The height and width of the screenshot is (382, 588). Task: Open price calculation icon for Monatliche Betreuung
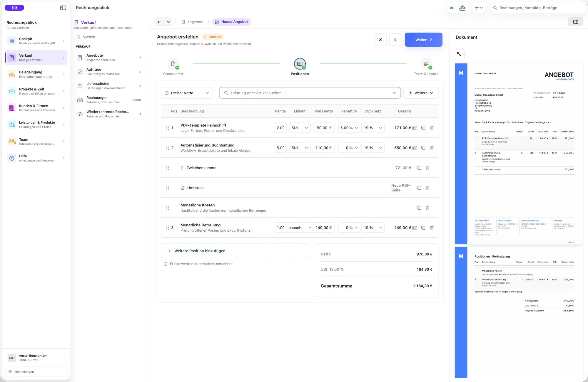tap(415, 228)
